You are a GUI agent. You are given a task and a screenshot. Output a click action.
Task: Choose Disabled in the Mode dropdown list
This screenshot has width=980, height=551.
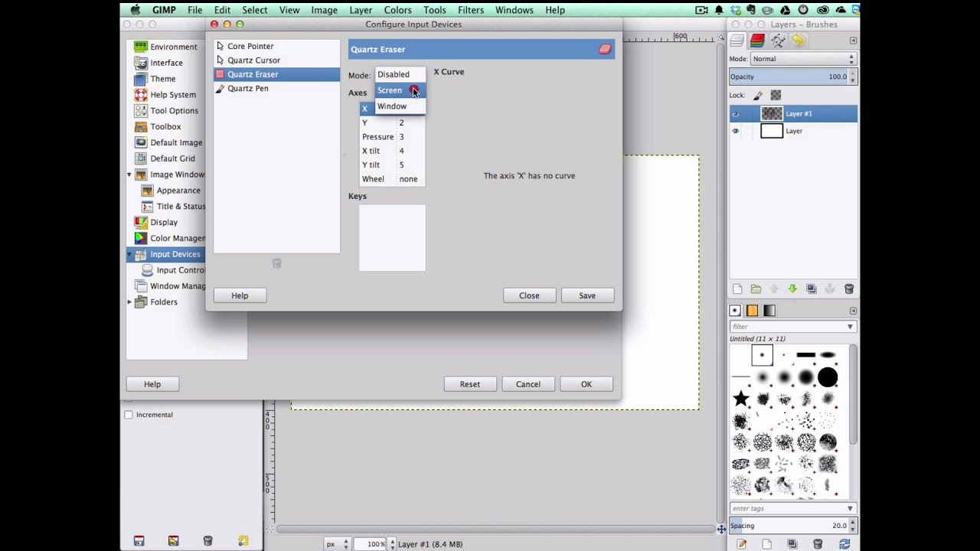click(400, 74)
